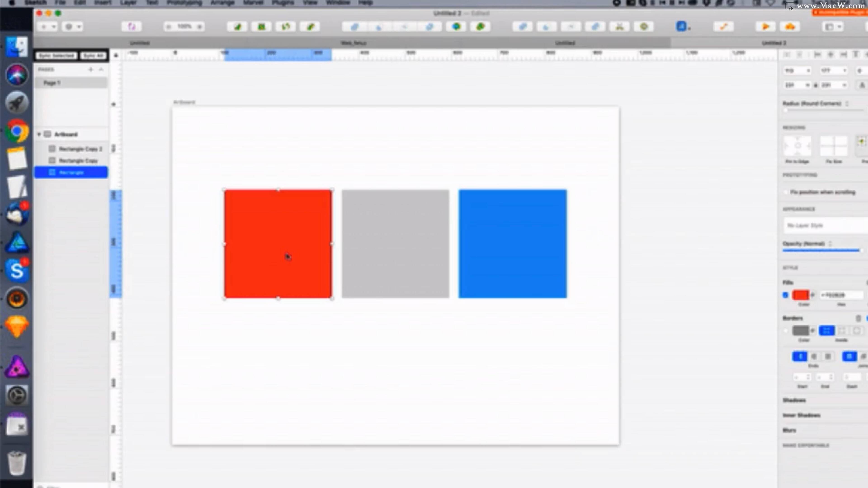Click the blue-green globe toolbar icon
The height and width of the screenshot is (488, 868).
pos(456,27)
